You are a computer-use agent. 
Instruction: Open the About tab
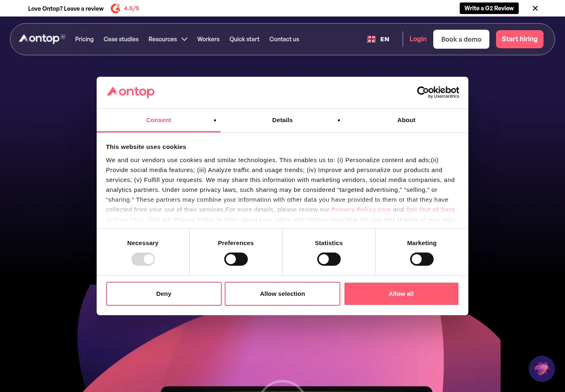pyautogui.click(x=406, y=120)
